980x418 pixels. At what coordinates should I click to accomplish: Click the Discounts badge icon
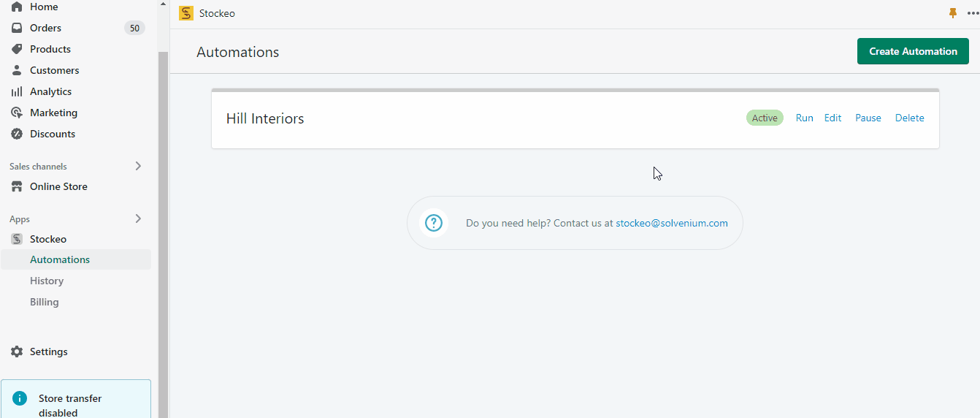17,134
